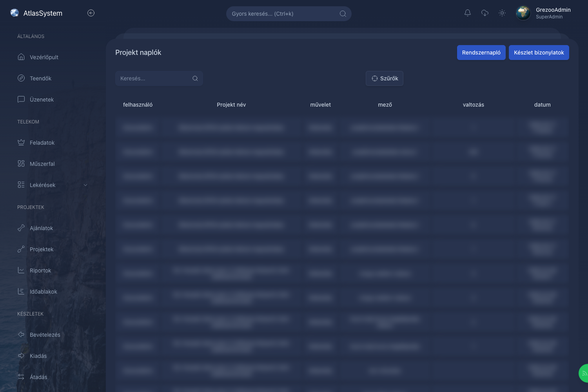Expand the Lekérések submenu chevron
The image size is (588, 392).
[85, 185]
